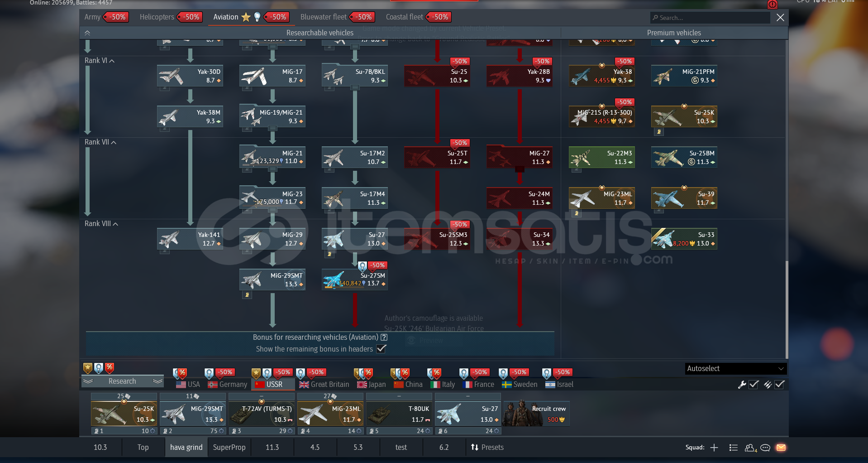This screenshot has width=868, height=463.
Task: Select the MiG-17 aircraft card
Action: tap(272, 76)
